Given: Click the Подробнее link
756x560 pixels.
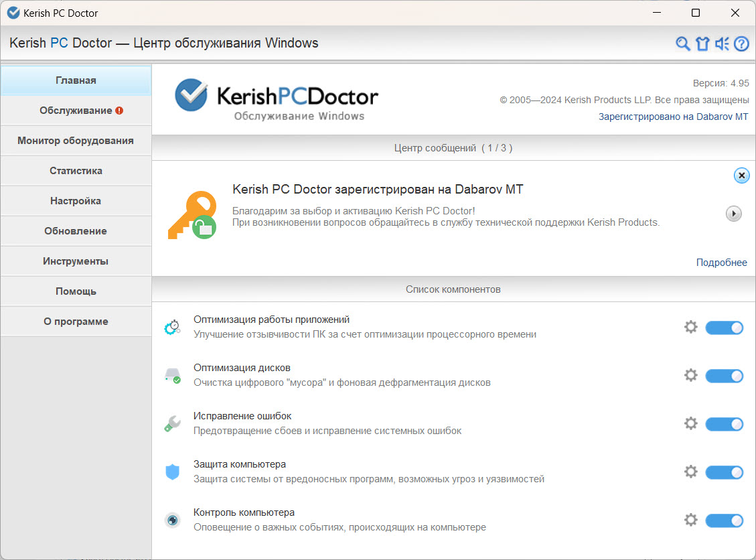Looking at the screenshot, I should click(721, 263).
